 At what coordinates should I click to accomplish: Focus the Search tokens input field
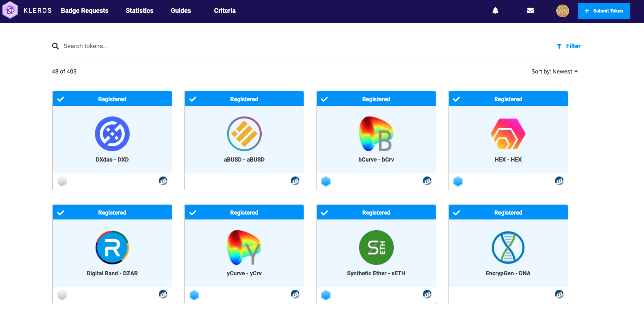[305, 46]
